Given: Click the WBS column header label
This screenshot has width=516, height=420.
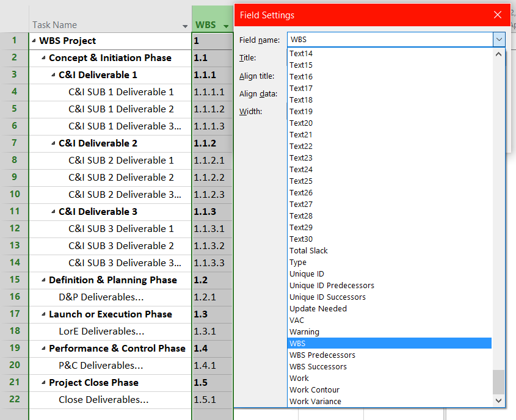Looking at the screenshot, I should [x=206, y=25].
